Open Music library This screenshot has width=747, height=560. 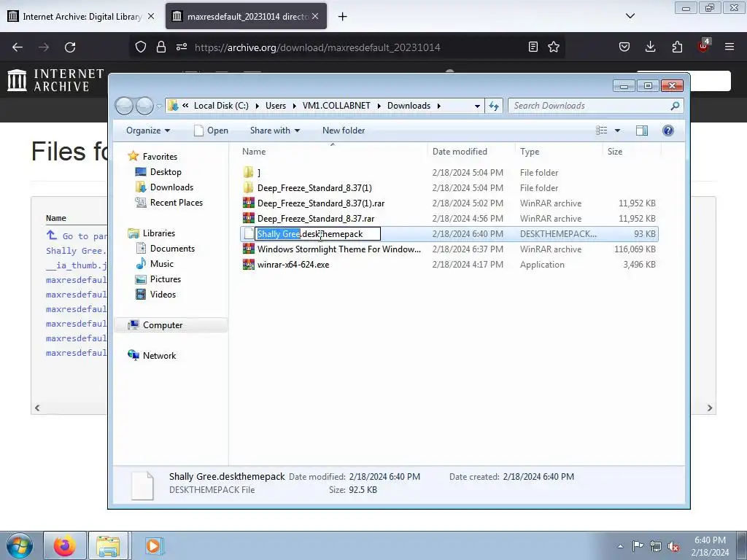pos(155,264)
